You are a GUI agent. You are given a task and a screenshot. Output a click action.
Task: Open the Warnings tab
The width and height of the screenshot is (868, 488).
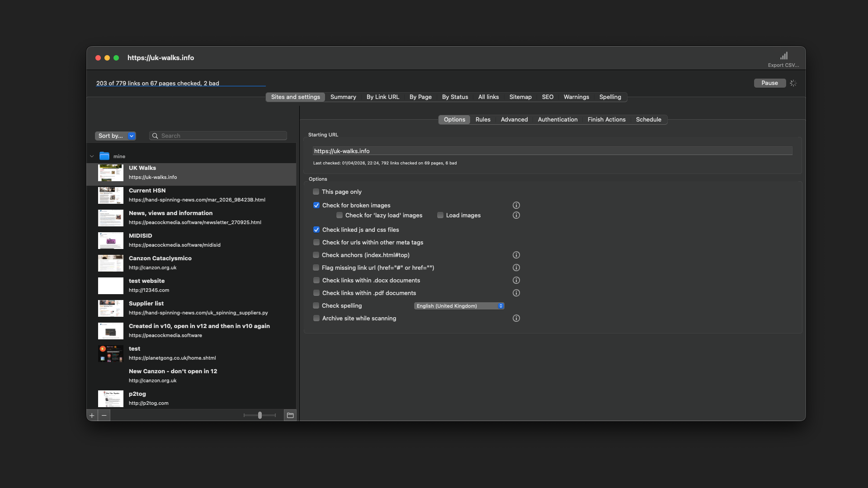click(x=576, y=97)
